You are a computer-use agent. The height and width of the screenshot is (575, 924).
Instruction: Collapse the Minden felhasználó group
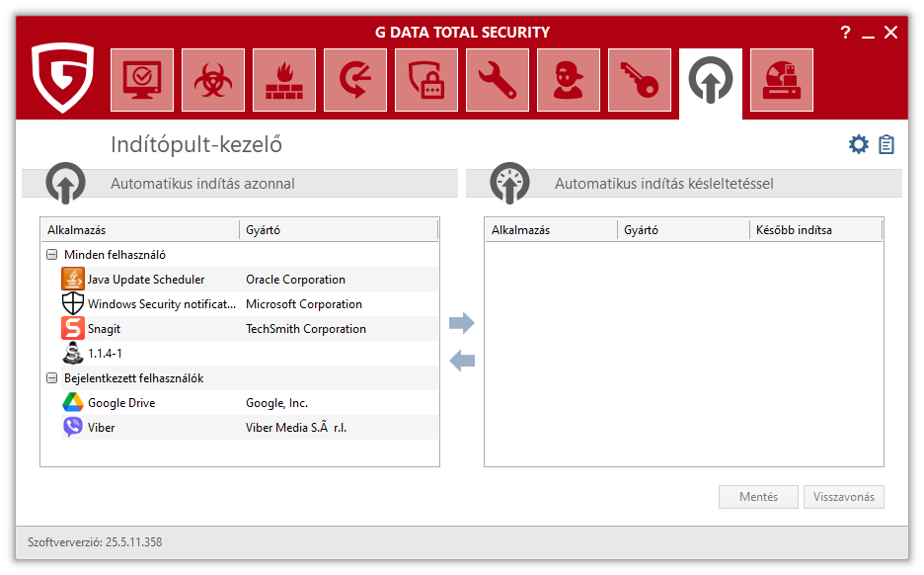pos(52,255)
